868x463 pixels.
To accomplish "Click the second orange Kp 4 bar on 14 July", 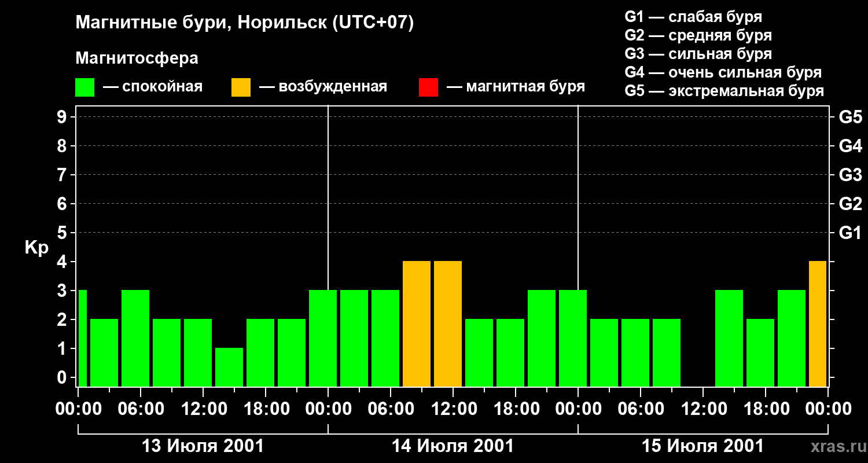I will pos(448,324).
